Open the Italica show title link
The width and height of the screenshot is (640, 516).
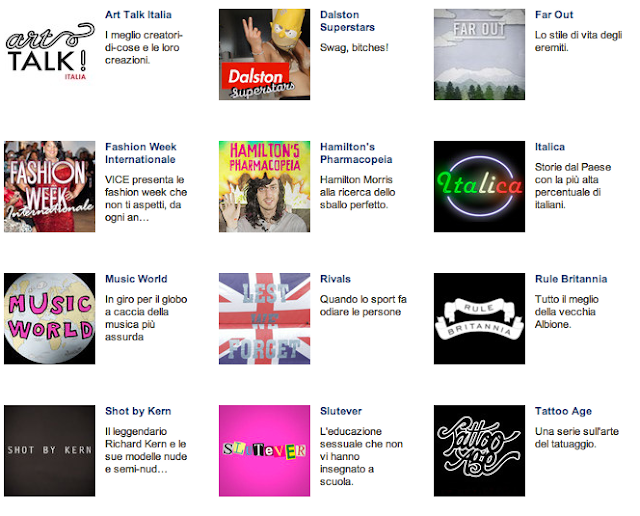[x=550, y=147]
